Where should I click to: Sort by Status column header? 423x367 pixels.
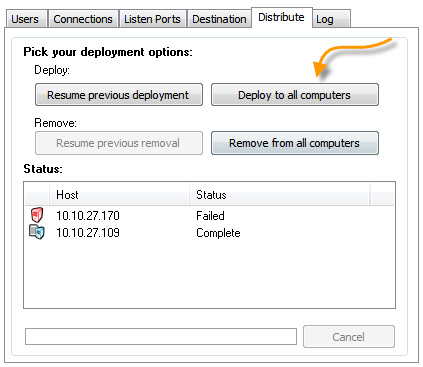tap(279, 194)
